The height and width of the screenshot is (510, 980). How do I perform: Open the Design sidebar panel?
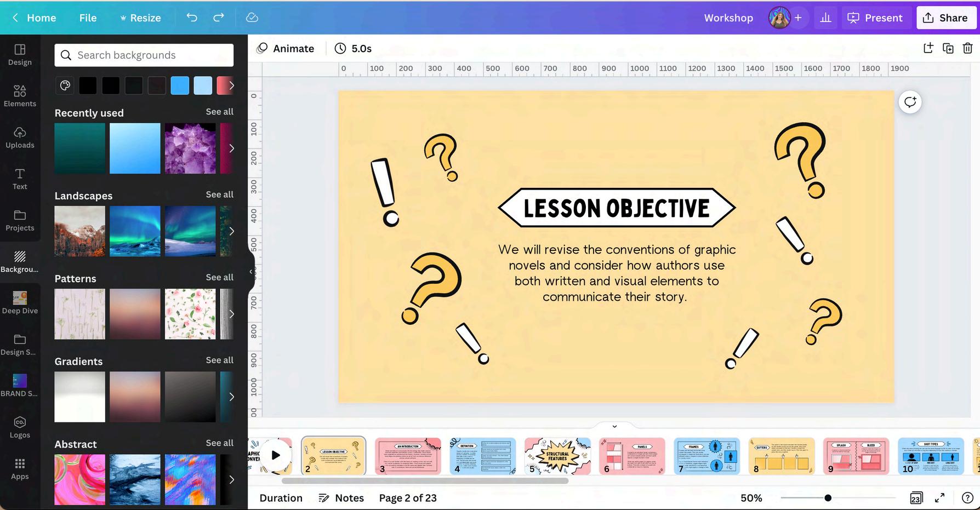click(x=20, y=55)
